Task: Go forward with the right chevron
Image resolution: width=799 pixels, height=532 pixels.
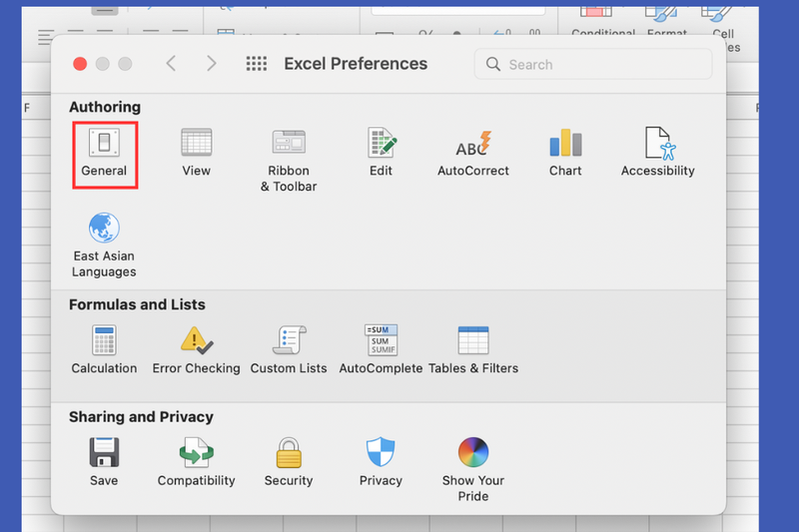Action: pos(212,64)
